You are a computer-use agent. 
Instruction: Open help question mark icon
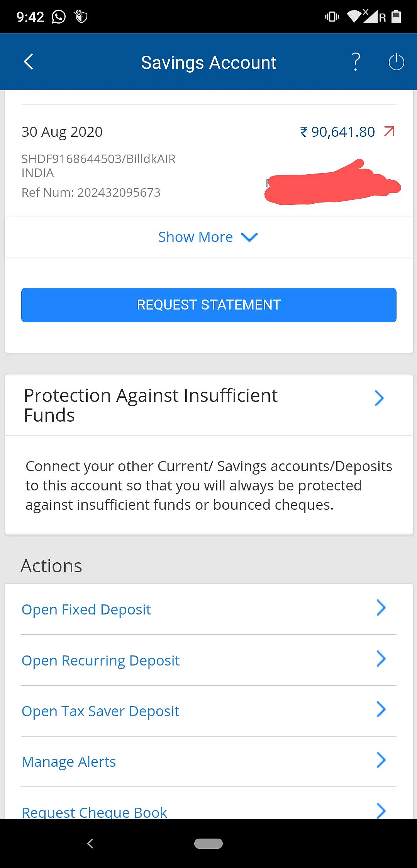[356, 62]
